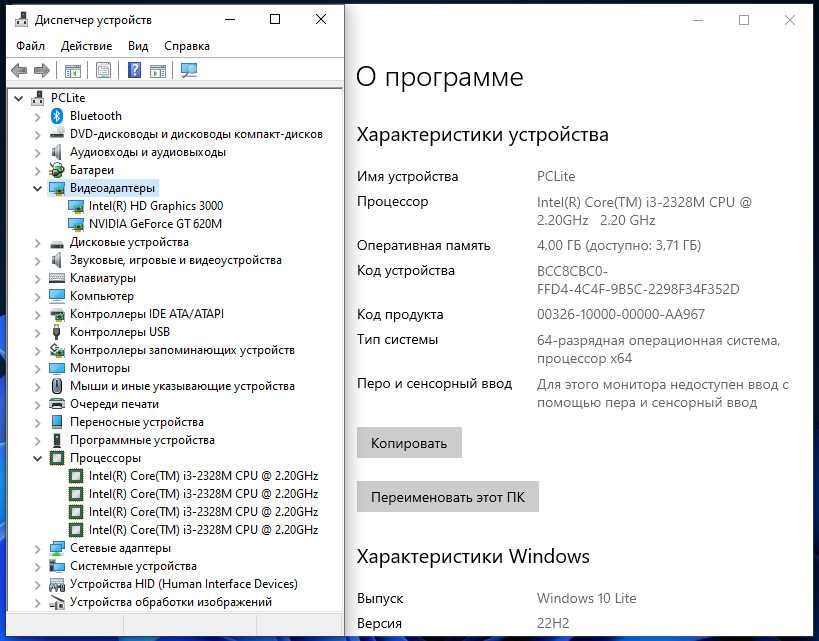This screenshot has height=641, width=819.
Task: Click the Процессоры chip category icon
Action: pyautogui.click(x=56, y=458)
